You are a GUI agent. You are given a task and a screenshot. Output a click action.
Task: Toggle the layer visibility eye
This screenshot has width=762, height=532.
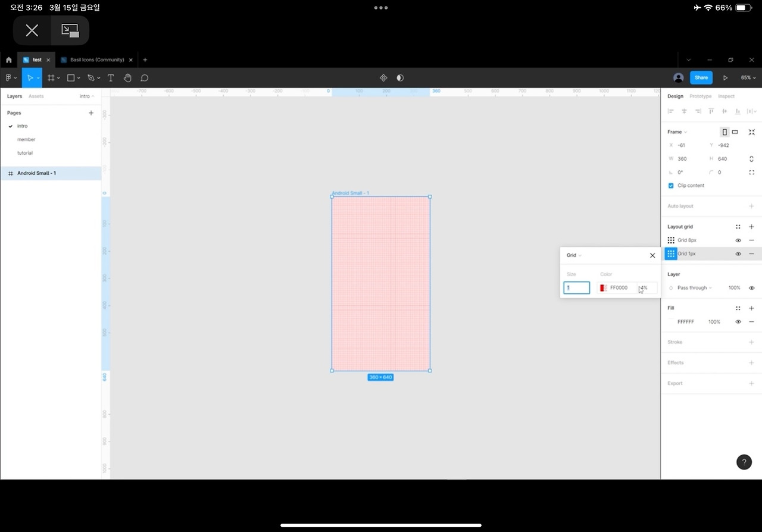point(752,288)
